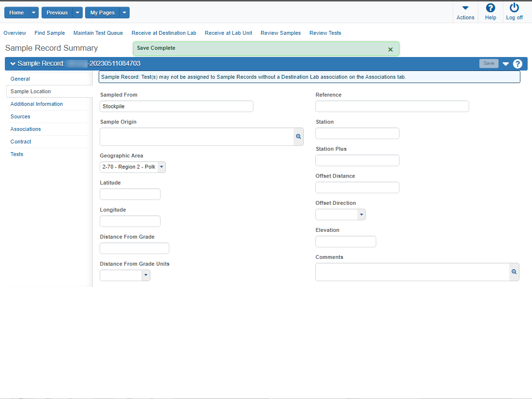Click the Destination Lab association warning message
This screenshot has width=532, height=399.
point(310,77)
